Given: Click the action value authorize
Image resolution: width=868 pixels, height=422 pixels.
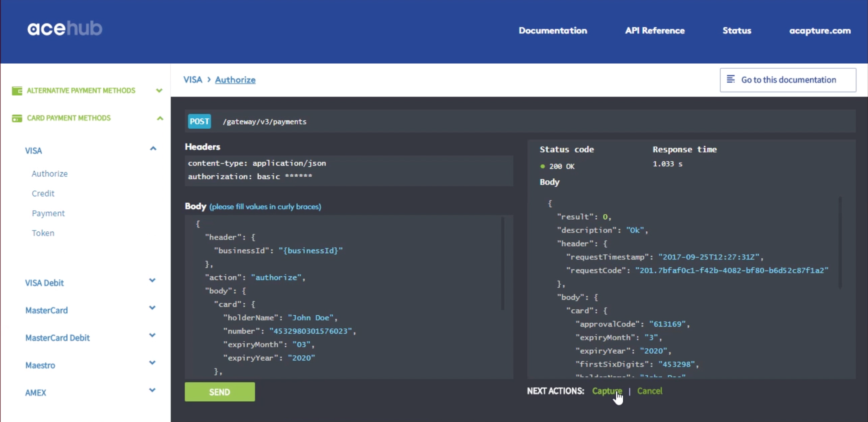Looking at the screenshot, I should coord(276,278).
